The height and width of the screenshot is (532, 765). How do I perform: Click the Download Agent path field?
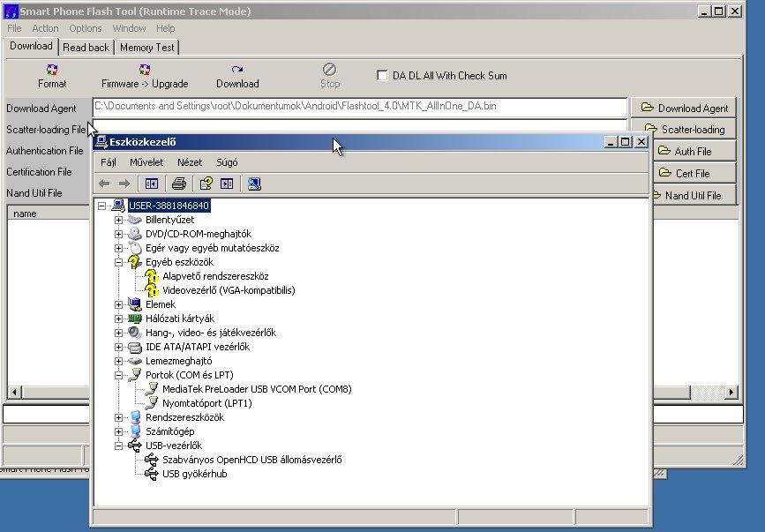click(360, 107)
